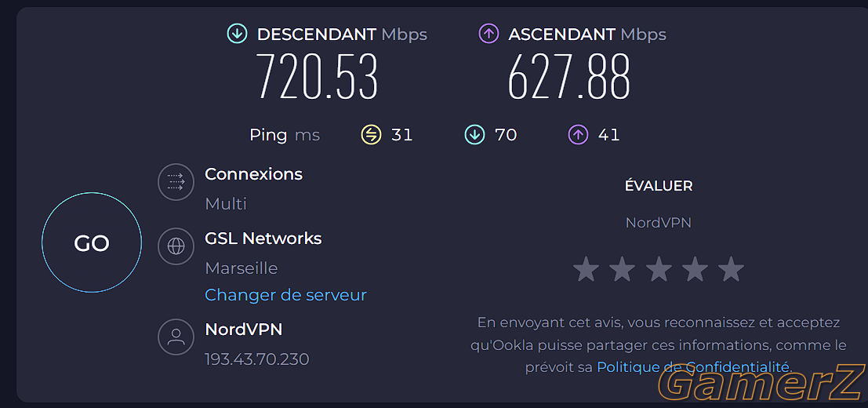
Task: Click the download arrow icon beside DESCENDANT
Action: coord(237,35)
